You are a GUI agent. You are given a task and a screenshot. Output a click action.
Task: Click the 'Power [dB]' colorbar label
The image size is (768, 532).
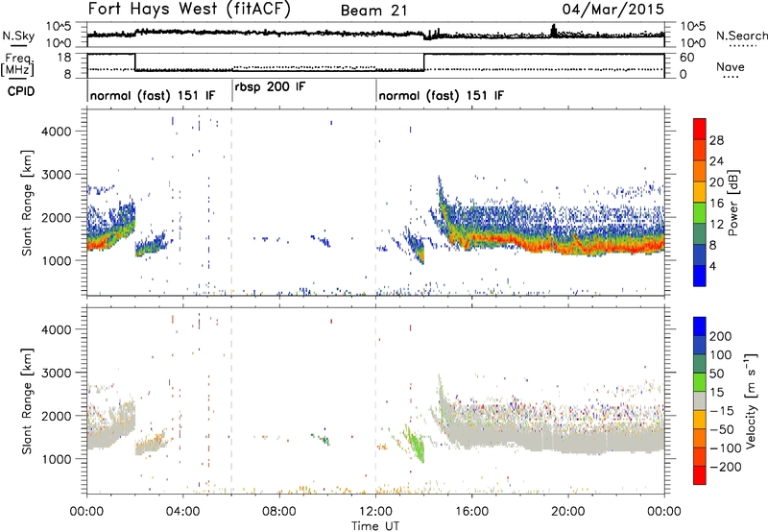[x=733, y=203]
